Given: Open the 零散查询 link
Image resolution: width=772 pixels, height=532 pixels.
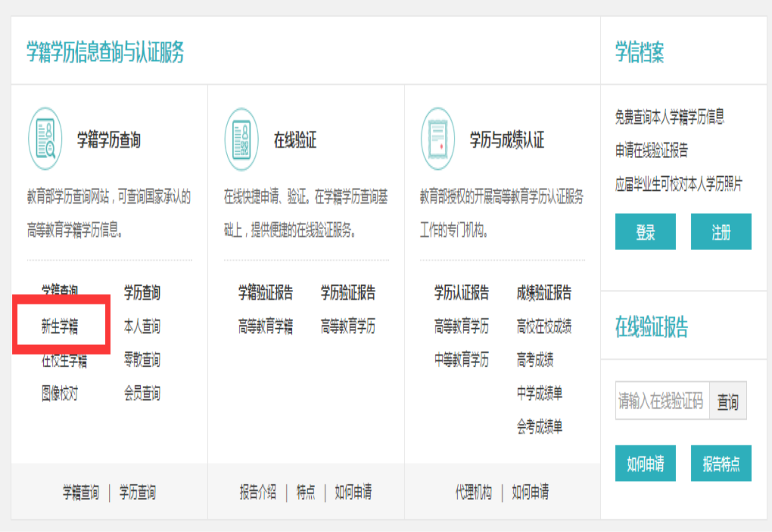Looking at the screenshot, I should [x=142, y=360].
